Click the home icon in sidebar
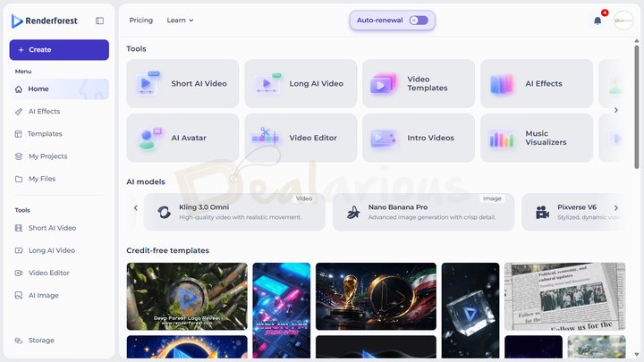The height and width of the screenshot is (362, 644). click(x=19, y=89)
